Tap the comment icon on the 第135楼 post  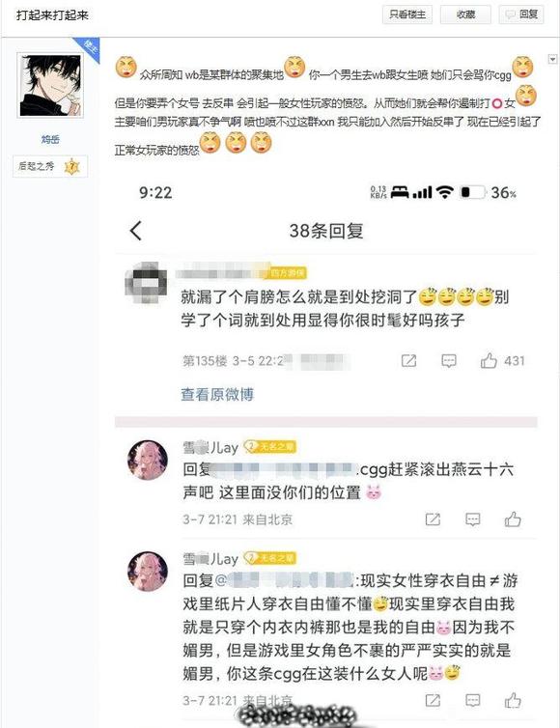tap(449, 361)
